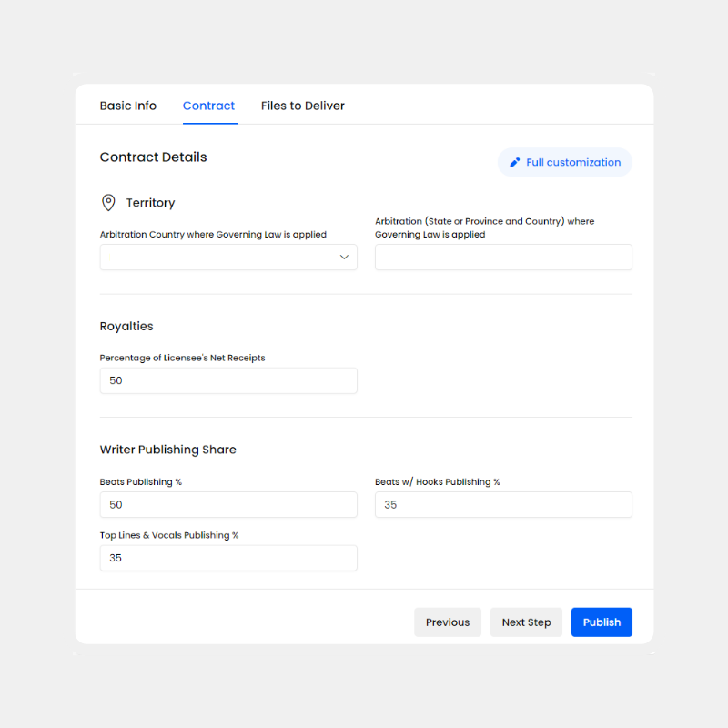Click the Full customization button
This screenshot has width=728, height=728.
tap(564, 162)
